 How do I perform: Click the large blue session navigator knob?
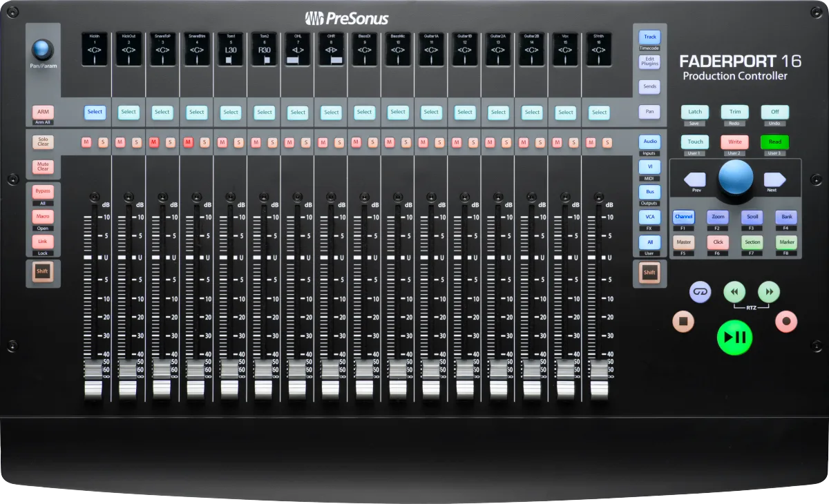tap(736, 177)
